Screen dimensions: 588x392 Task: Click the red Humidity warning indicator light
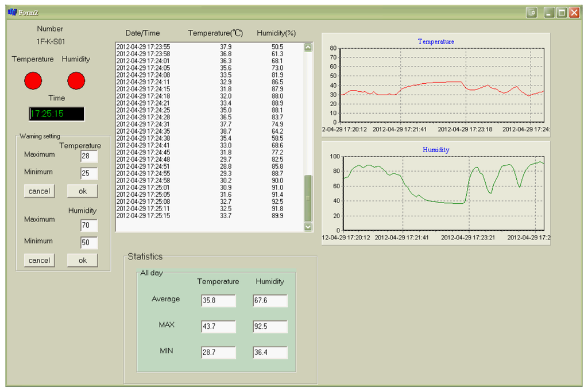[76, 81]
